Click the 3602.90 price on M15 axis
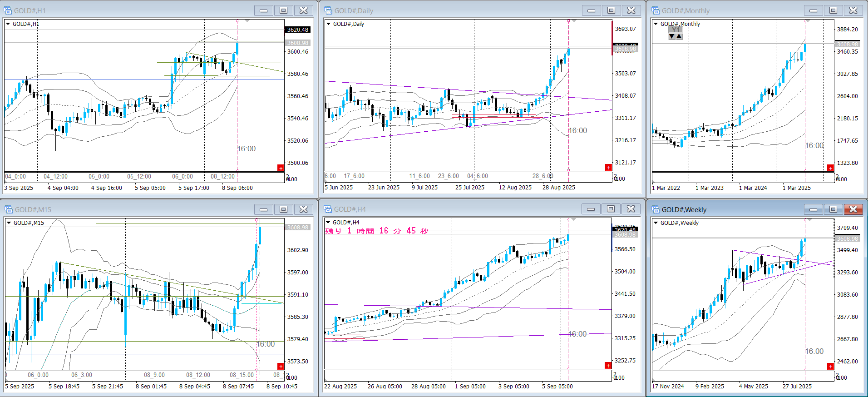Screen dimensions: 868x397 coord(298,250)
